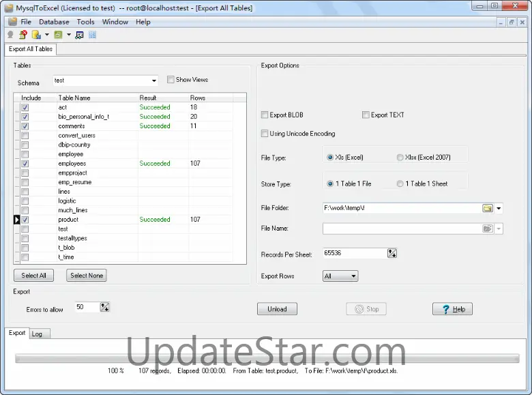Click the row indicator arrow beside product

tap(16, 220)
